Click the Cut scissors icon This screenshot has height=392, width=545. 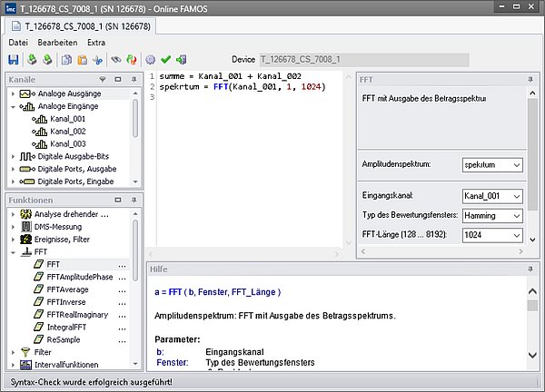tap(95, 60)
